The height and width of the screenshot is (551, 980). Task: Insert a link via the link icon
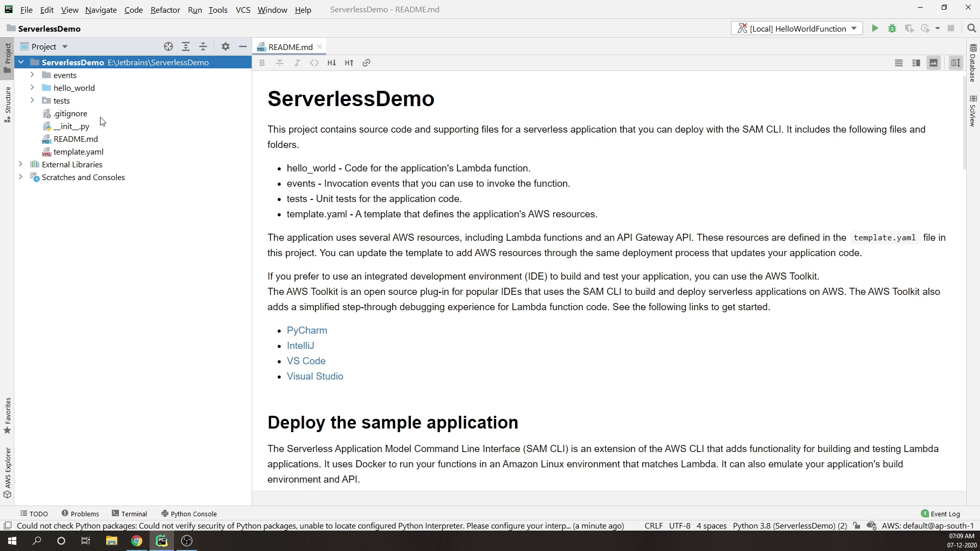(366, 63)
